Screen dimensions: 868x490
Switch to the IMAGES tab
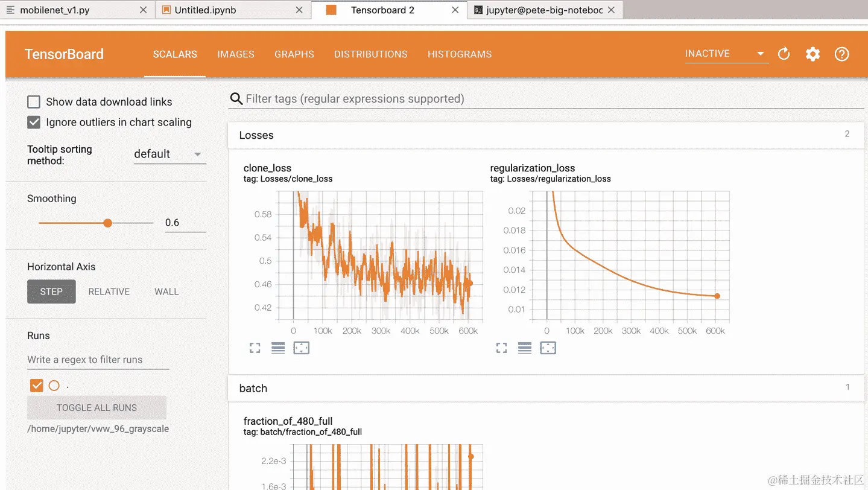pyautogui.click(x=236, y=54)
